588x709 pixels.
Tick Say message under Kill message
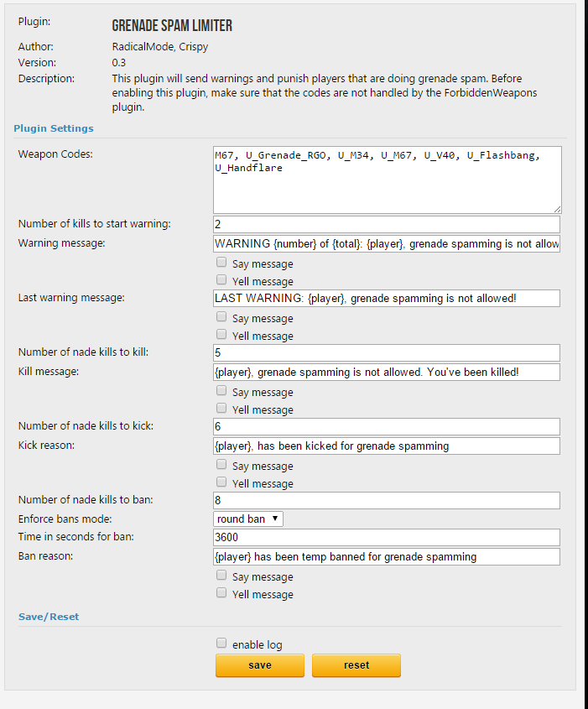coord(221,392)
